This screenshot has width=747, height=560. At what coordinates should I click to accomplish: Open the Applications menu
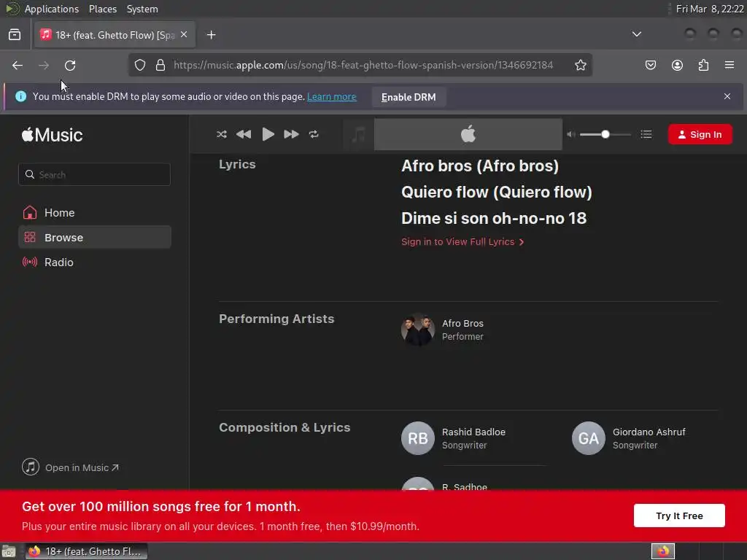52,9
